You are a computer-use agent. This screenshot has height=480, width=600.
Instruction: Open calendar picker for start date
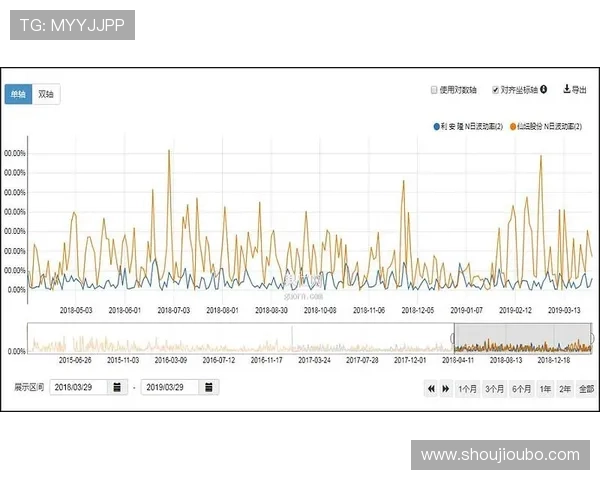[117, 387]
